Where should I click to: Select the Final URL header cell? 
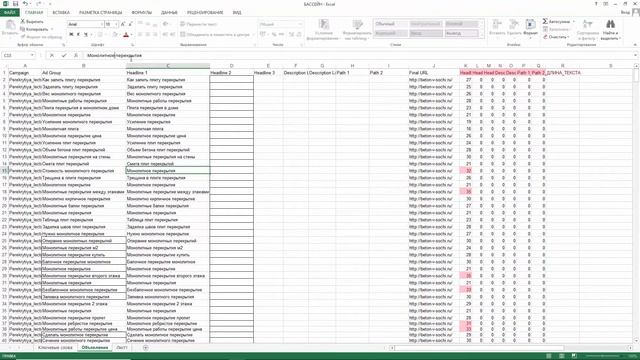click(x=433, y=73)
